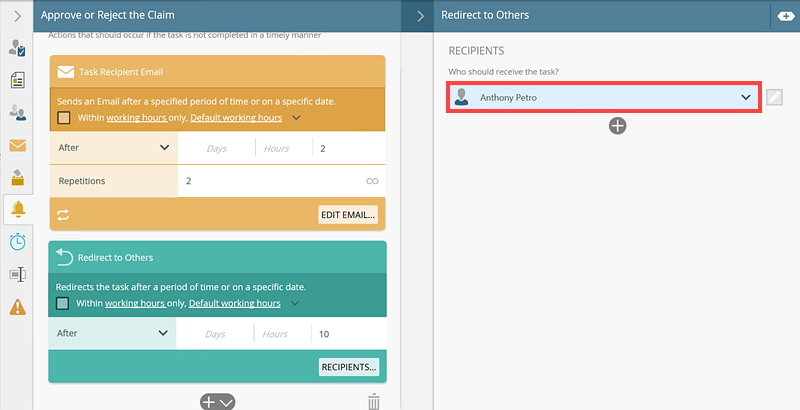Click the Task Recipient Email card title

pos(121,72)
